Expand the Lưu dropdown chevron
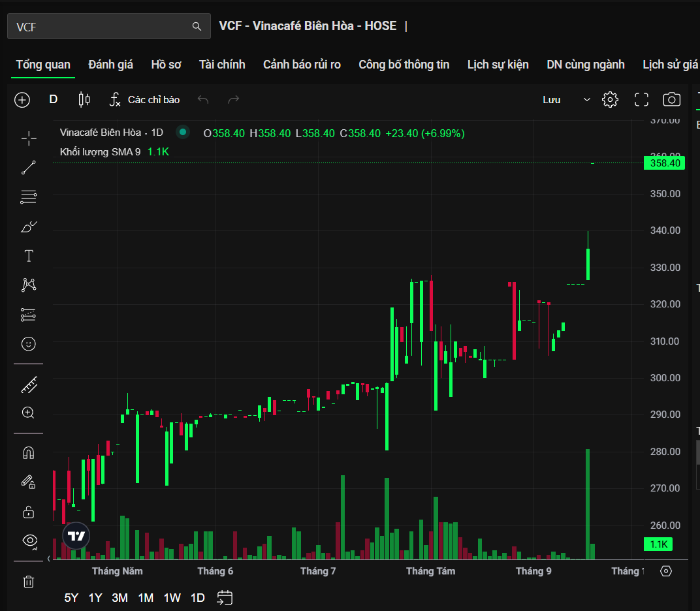Viewport: 700px width, 611px height. (586, 99)
